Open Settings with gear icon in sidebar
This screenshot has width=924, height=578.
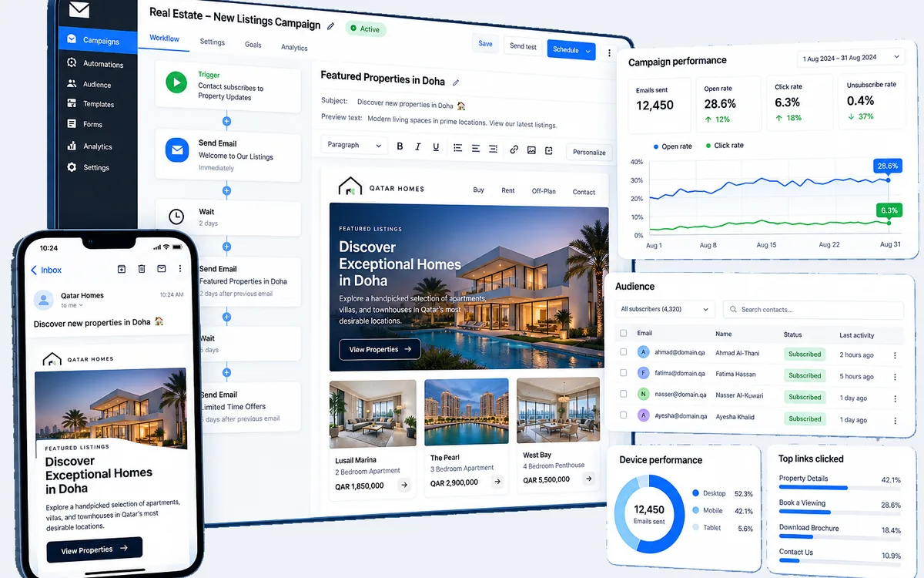click(89, 167)
